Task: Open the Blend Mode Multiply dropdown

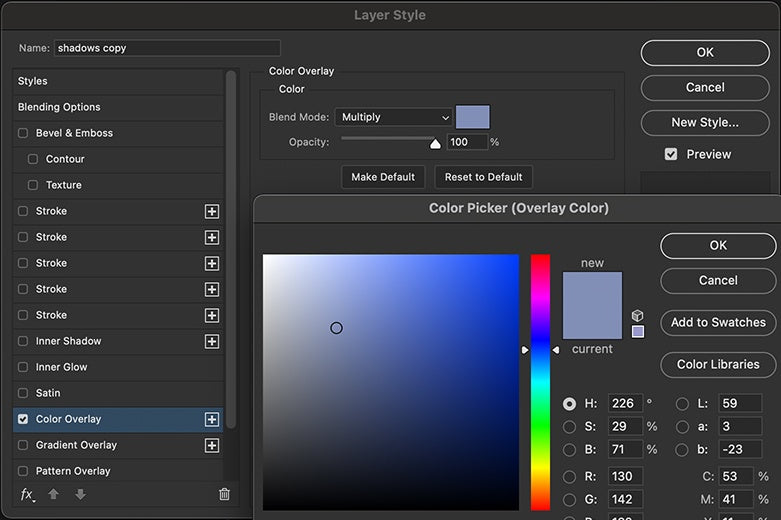Action: (x=393, y=117)
